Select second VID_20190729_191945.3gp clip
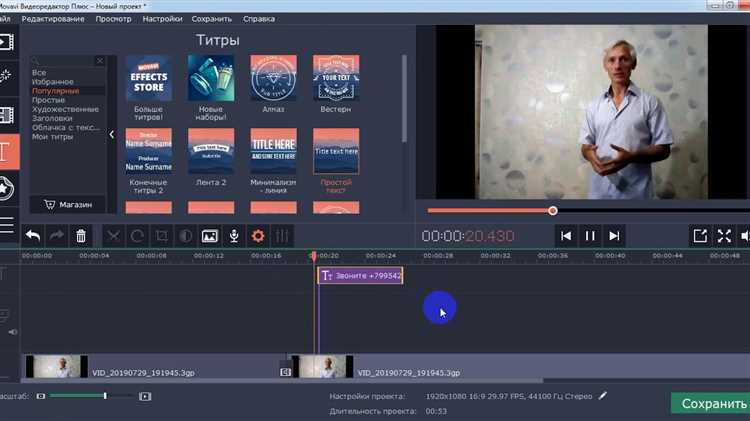This screenshot has height=421, width=750. click(520, 367)
